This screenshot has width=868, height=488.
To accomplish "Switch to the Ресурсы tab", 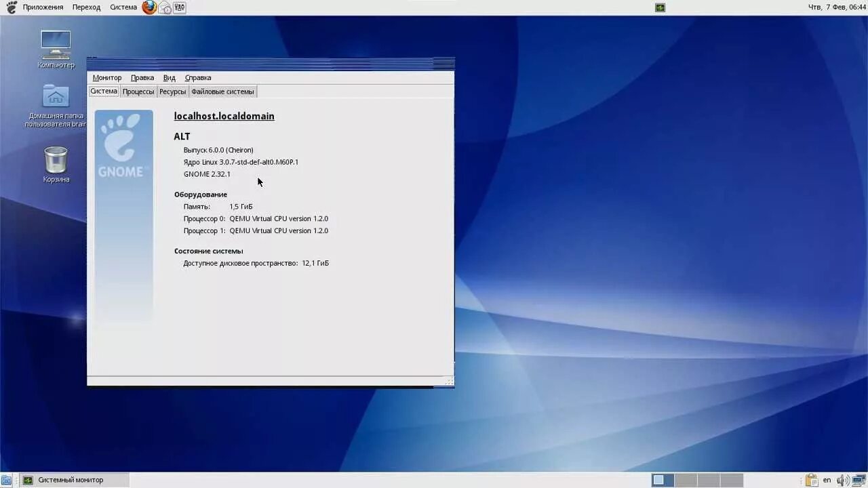I will tap(173, 91).
